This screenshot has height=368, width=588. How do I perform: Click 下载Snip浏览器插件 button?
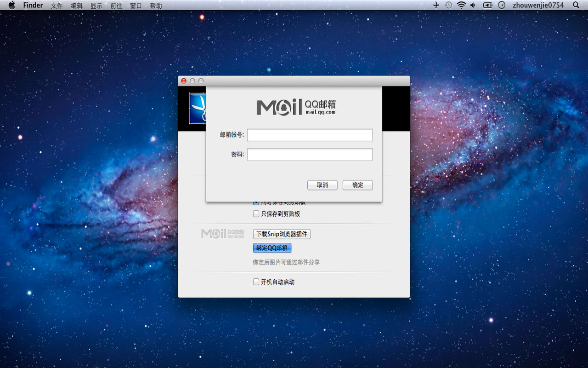[x=282, y=234]
